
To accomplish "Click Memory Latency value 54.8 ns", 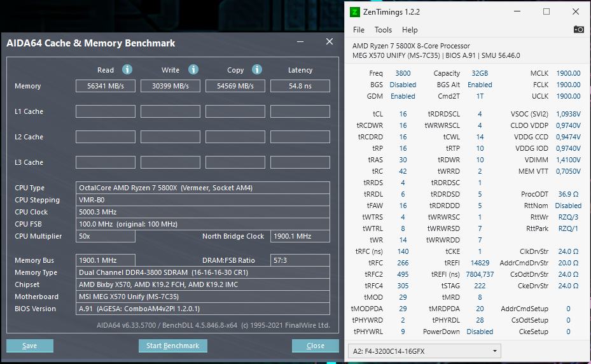I will (x=300, y=86).
